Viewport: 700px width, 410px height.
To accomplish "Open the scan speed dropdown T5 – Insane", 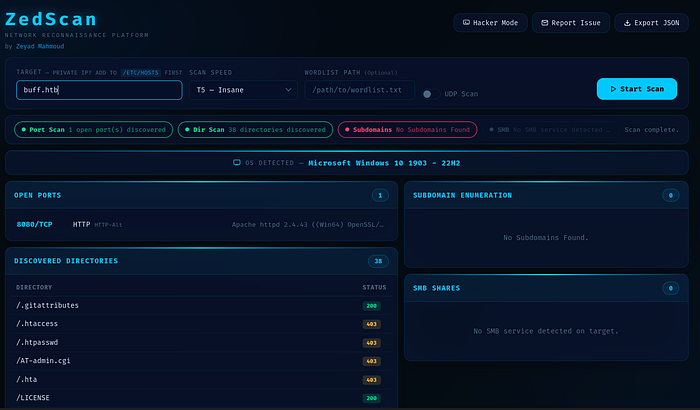I will tap(243, 90).
